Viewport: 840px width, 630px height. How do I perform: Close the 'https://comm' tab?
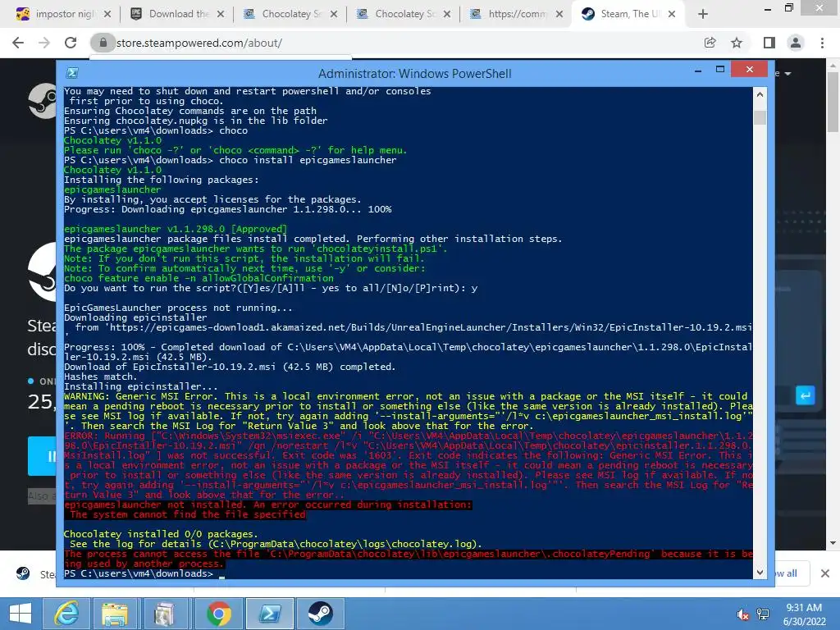tap(559, 14)
